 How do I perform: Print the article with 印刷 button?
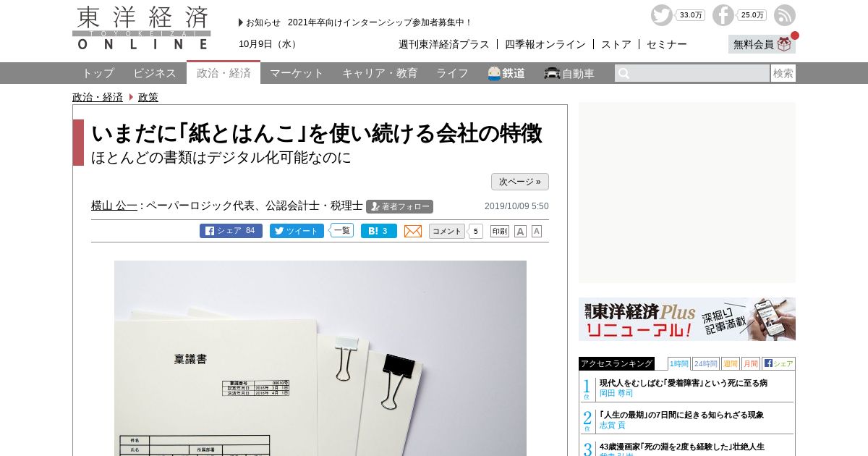click(500, 231)
